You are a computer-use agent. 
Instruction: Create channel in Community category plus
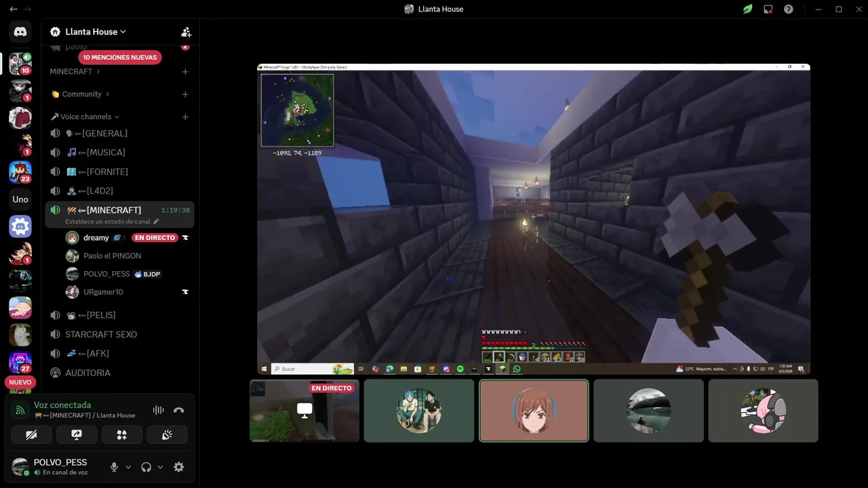tap(185, 94)
